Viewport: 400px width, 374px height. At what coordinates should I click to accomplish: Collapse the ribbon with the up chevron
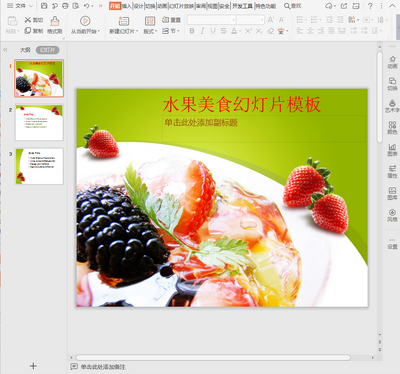pos(392,6)
